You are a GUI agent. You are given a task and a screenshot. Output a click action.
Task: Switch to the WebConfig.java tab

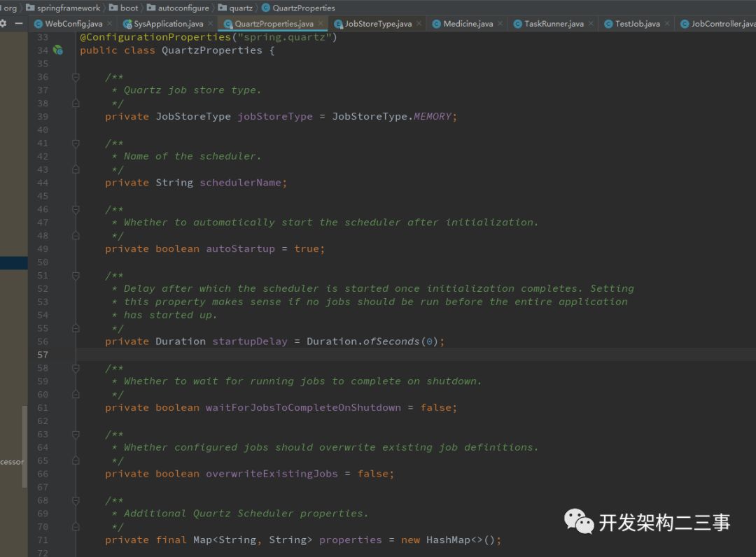click(x=73, y=23)
